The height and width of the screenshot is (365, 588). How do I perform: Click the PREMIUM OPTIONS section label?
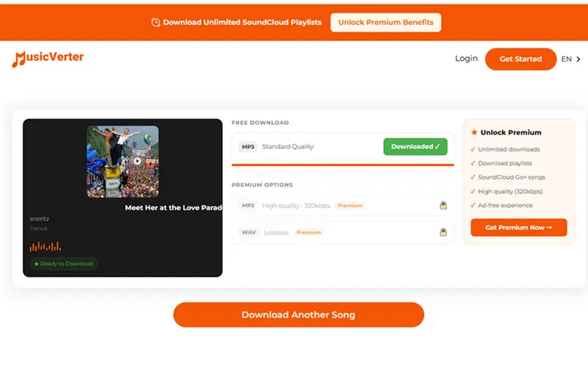pyautogui.click(x=262, y=185)
